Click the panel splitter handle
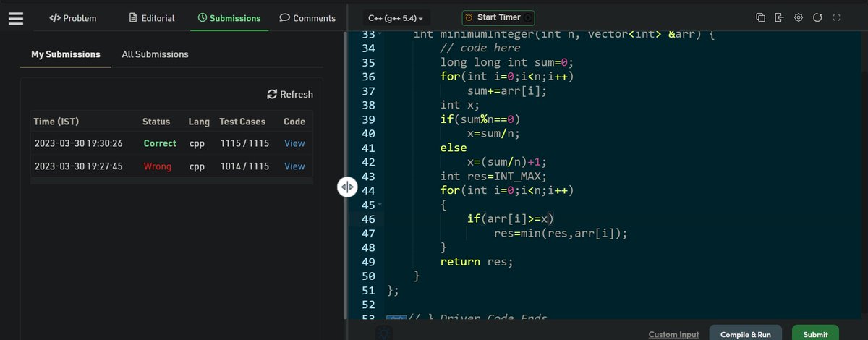The image size is (868, 340). [x=346, y=187]
